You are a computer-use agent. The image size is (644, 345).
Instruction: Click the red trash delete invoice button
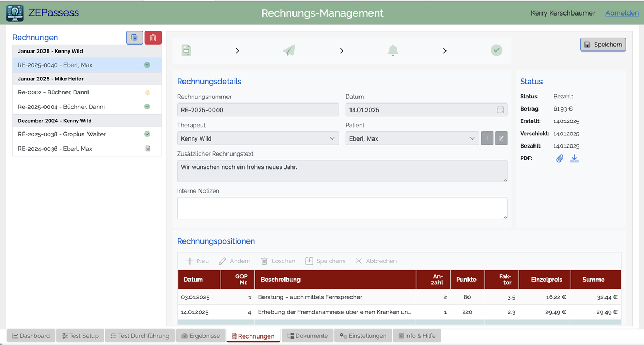[153, 38]
